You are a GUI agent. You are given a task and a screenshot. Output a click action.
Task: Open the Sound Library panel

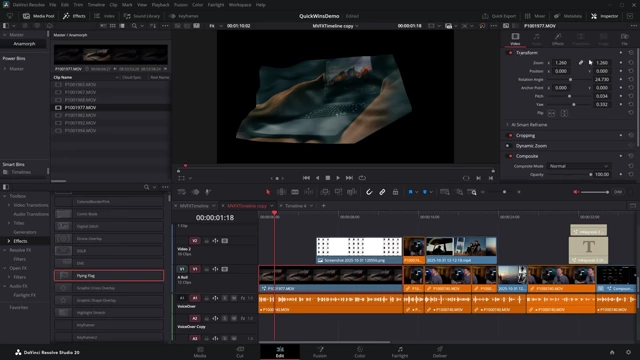pyautogui.click(x=142, y=16)
